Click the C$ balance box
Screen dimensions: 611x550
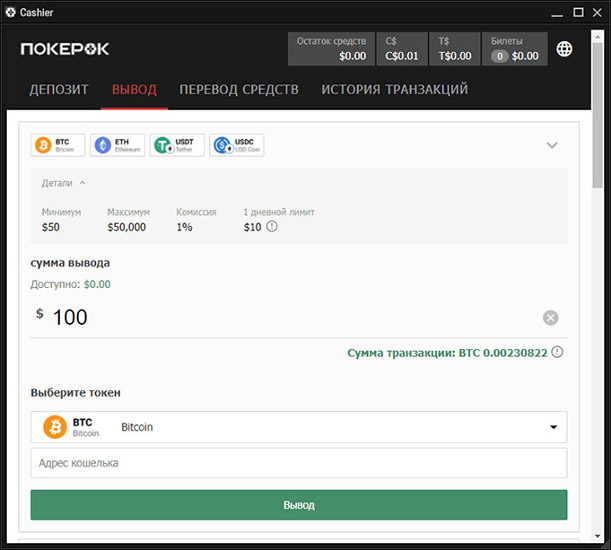point(402,49)
